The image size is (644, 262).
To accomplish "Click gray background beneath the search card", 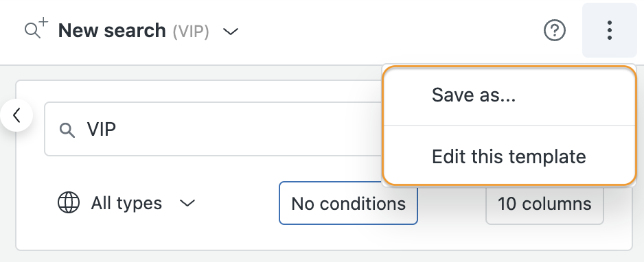I will pos(322,257).
